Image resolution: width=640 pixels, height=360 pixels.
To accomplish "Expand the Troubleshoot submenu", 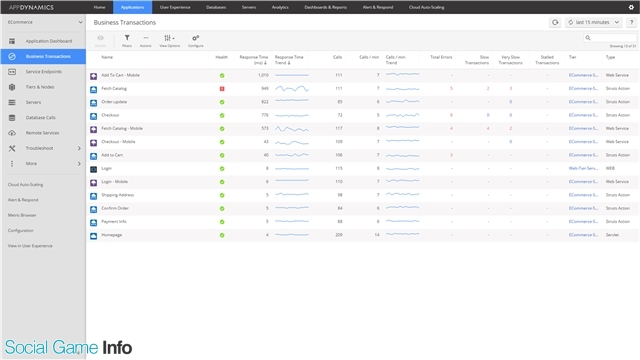I will [79, 148].
